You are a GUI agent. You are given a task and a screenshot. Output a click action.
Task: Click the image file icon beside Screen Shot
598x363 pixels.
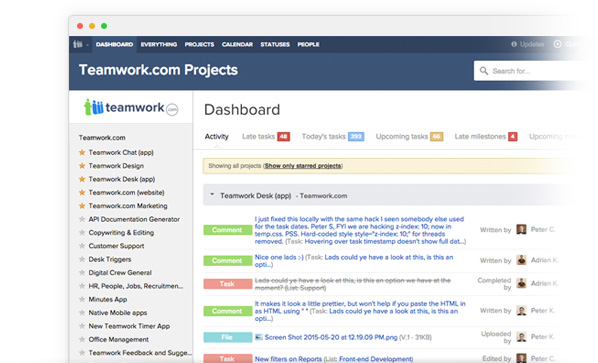[x=259, y=337]
